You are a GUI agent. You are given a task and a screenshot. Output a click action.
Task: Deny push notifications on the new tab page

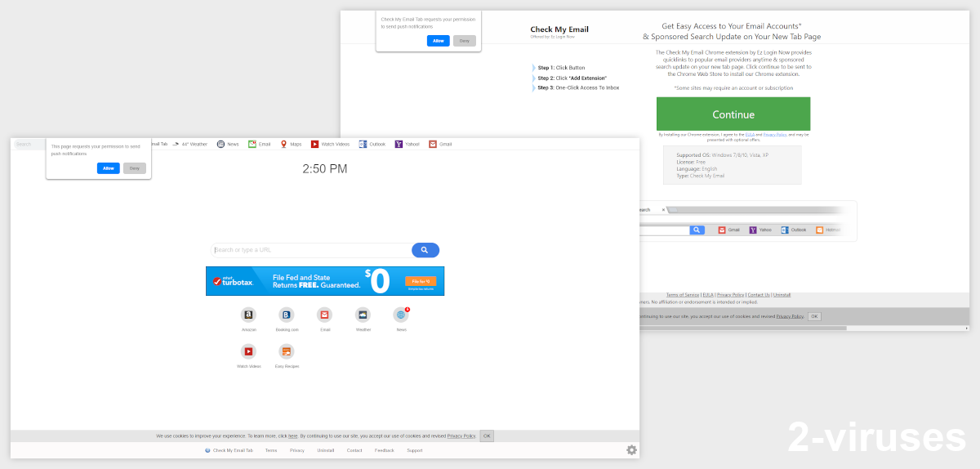(x=135, y=168)
